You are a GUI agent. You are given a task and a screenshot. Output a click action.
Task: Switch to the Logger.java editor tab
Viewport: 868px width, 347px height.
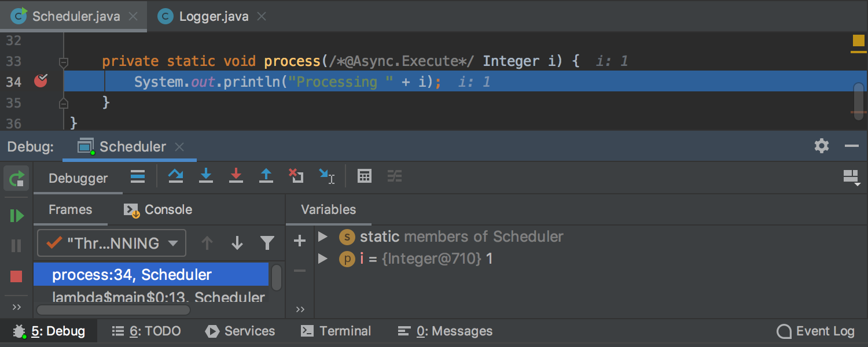pyautogui.click(x=214, y=16)
